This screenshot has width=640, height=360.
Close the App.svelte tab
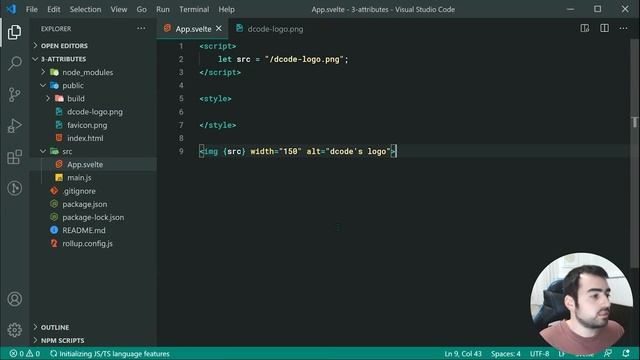click(x=219, y=29)
